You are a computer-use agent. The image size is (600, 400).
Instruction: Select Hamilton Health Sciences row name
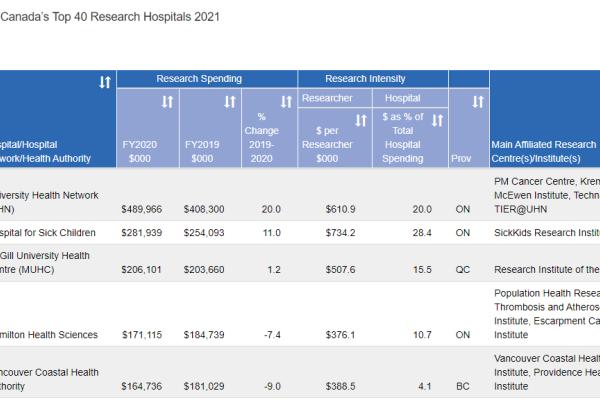(x=49, y=335)
